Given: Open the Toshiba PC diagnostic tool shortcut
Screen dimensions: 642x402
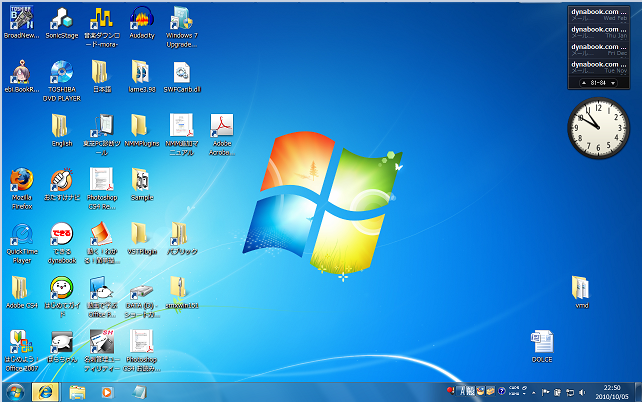Looking at the screenshot, I should (x=102, y=135).
